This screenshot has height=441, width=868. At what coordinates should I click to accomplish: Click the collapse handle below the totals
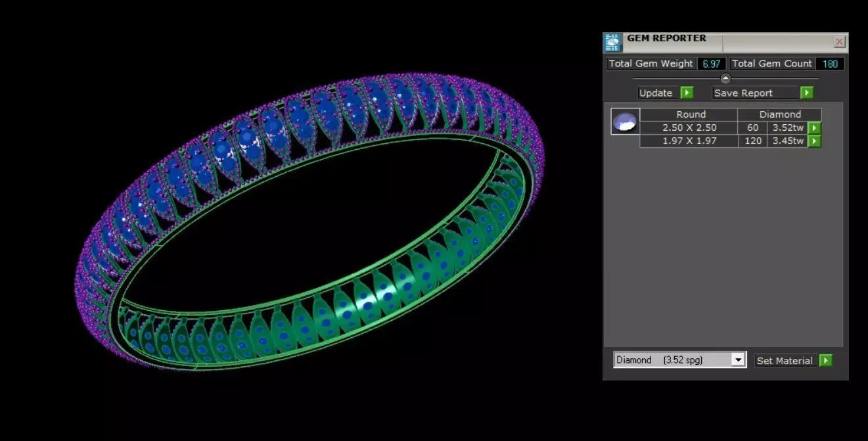click(725, 78)
